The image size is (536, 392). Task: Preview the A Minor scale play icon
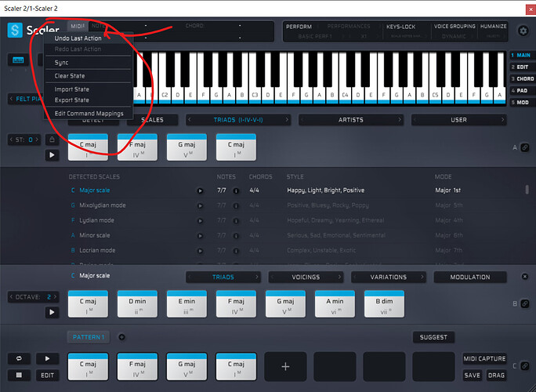pyautogui.click(x=200, y=236)
